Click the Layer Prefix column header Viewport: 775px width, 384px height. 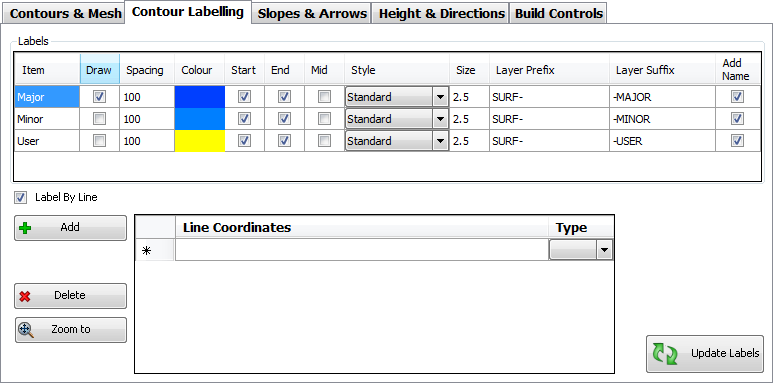pyautogui.click(x=549, y=70)
